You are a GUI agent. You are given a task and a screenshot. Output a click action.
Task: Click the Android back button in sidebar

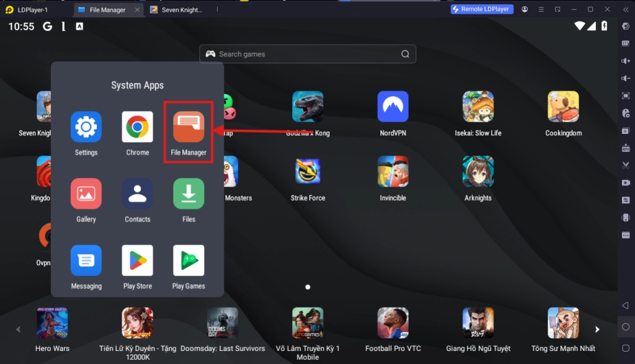(x=626, y=305)
